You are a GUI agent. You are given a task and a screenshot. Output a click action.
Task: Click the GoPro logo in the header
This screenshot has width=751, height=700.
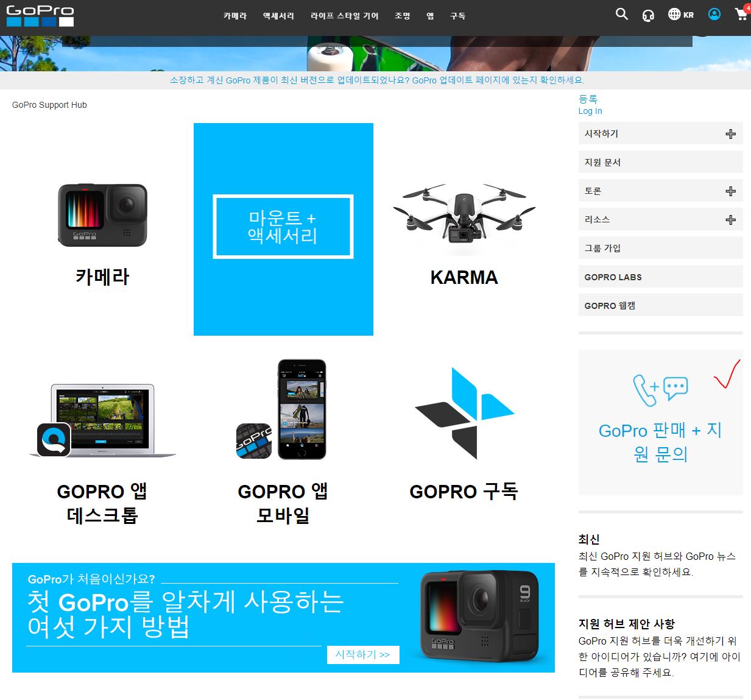(x=40, y=16)
